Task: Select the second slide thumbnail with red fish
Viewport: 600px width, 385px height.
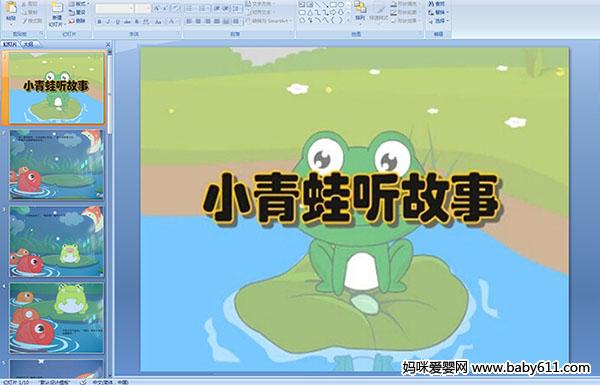Action: (57, 165)
